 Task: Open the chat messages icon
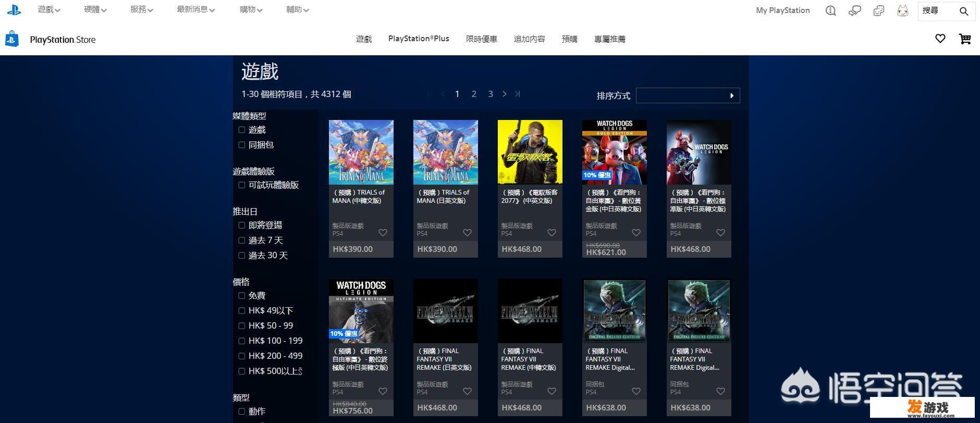854,10
